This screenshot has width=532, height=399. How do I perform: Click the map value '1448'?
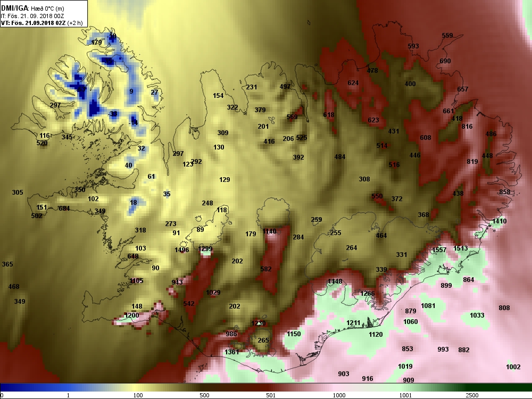(x=335, y=281)
